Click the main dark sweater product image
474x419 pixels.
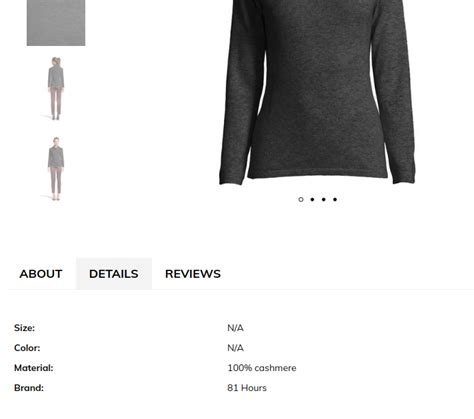[x=317, y=92]
